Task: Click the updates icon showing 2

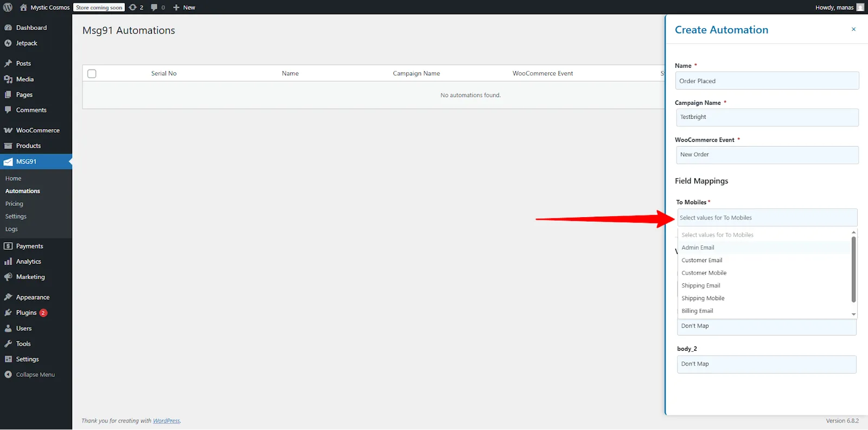Action: coord(132,8)
